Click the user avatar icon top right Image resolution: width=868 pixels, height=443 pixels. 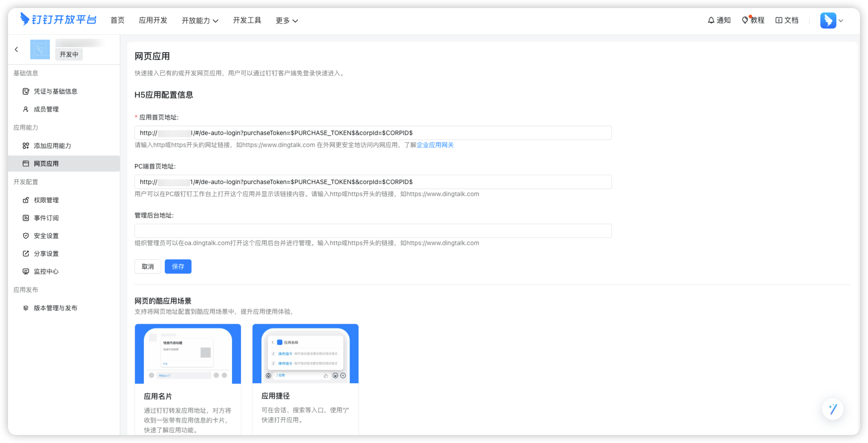828,21
